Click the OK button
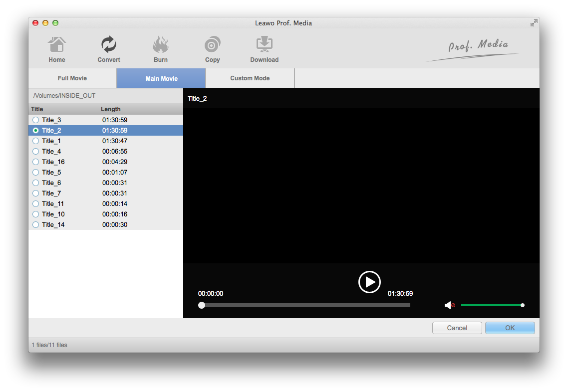568x392 pixels. click(x=510, y=328)
